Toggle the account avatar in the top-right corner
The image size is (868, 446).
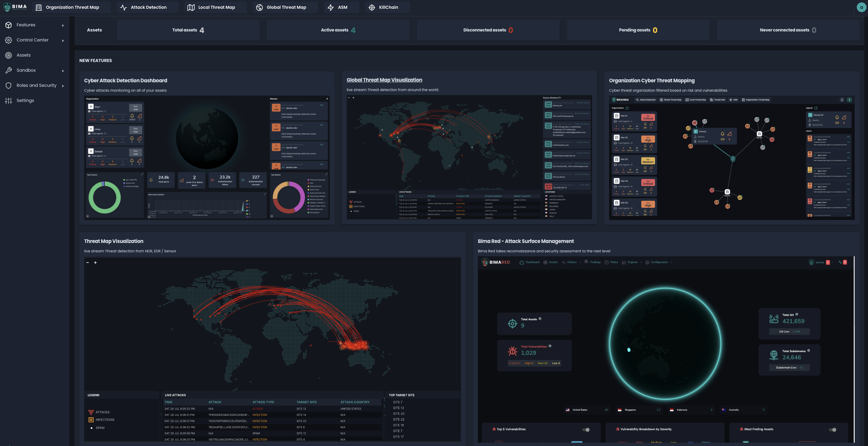point(862,7)
